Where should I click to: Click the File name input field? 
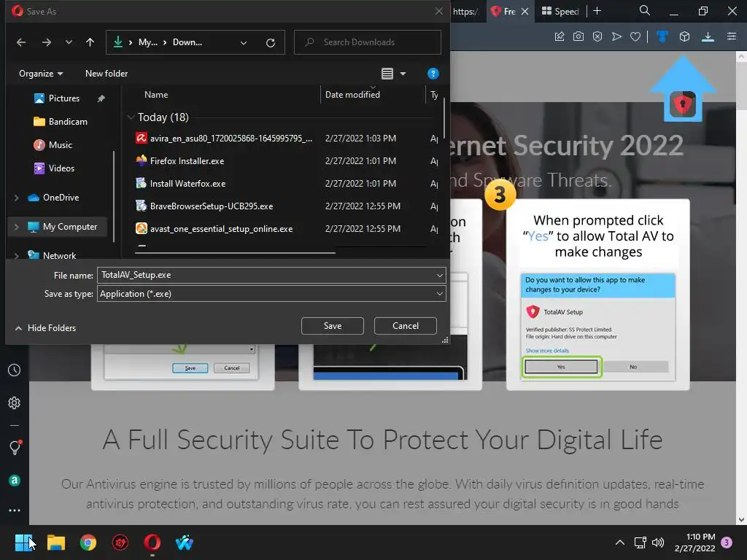click(266, 275)
